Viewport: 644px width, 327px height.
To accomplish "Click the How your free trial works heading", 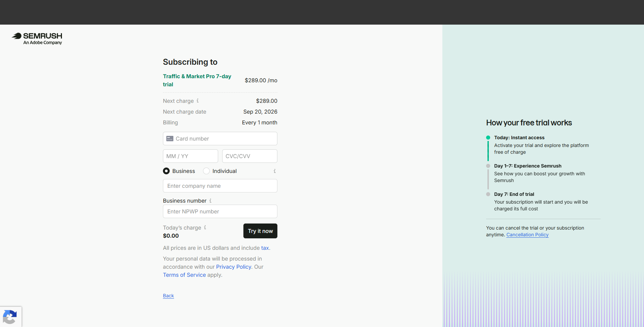I will 529,123.
